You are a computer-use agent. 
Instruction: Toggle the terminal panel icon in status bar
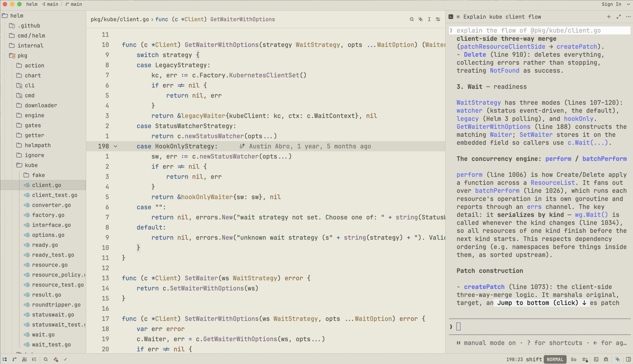pos(596,359)
